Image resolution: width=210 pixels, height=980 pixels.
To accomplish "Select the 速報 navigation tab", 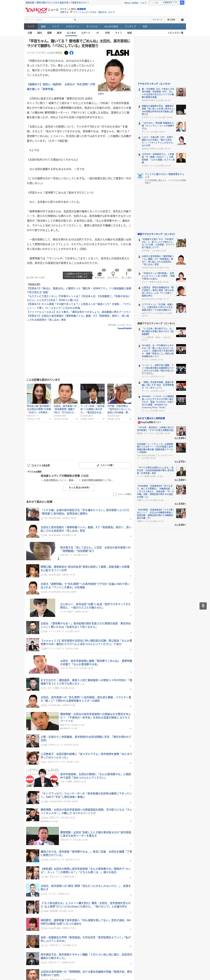I will pos(43,27).
